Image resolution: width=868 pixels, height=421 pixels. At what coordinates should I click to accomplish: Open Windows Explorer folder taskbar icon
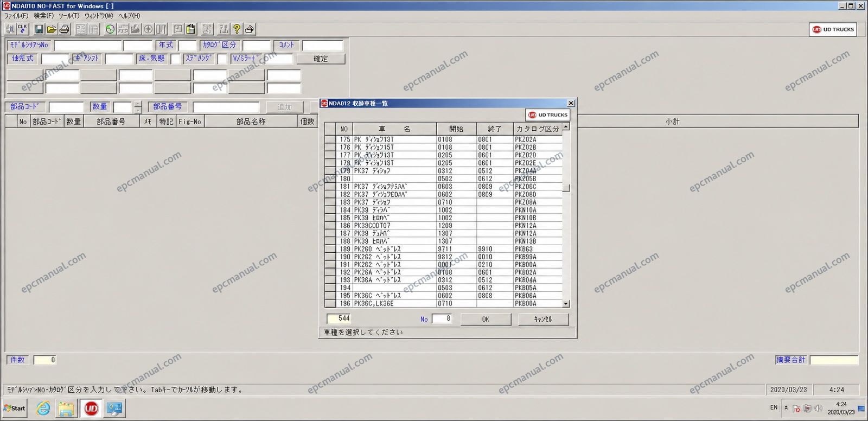(x=66, y=409)
